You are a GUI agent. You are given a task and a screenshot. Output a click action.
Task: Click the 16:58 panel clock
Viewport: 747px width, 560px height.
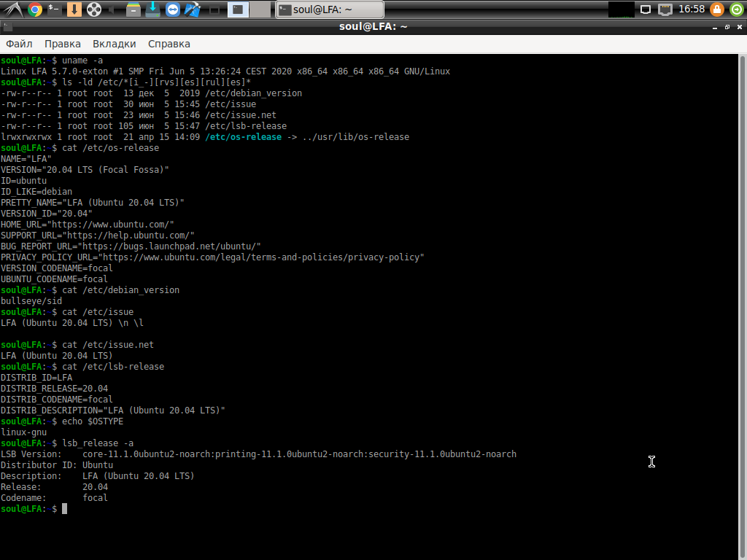pos(692,9)
